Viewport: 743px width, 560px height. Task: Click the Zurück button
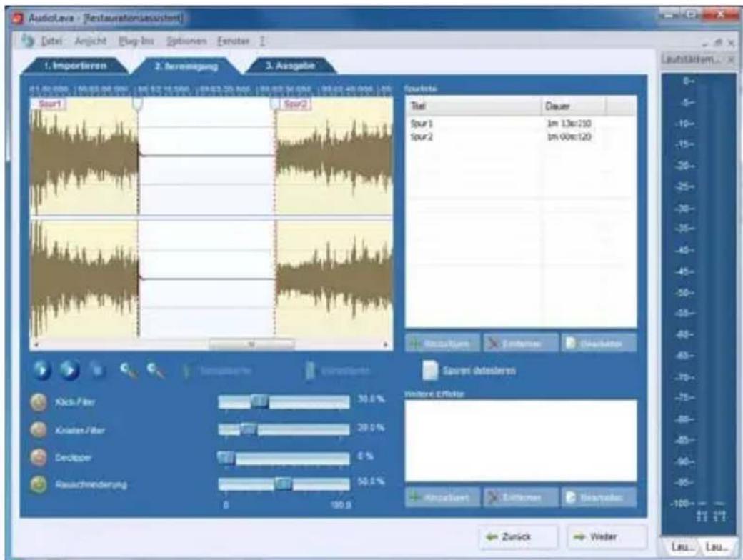coord(519,536)
